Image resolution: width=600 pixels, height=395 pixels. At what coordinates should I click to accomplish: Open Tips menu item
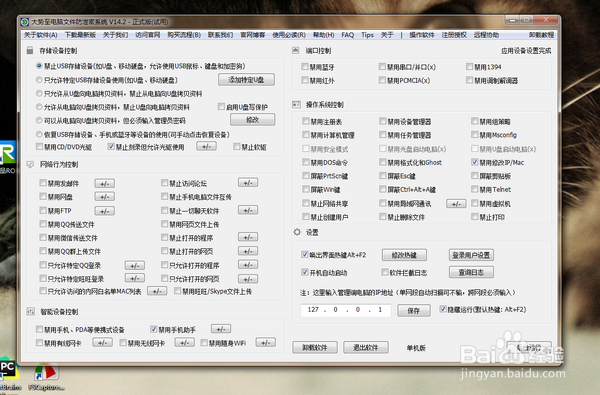pos(367,35)
